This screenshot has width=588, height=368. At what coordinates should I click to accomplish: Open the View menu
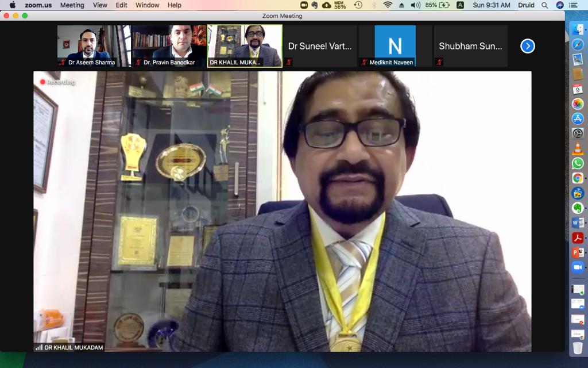100,5
